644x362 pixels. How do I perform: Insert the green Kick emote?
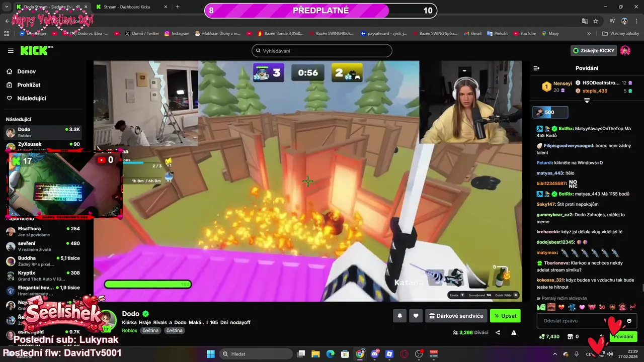click(x=541, y=307)
